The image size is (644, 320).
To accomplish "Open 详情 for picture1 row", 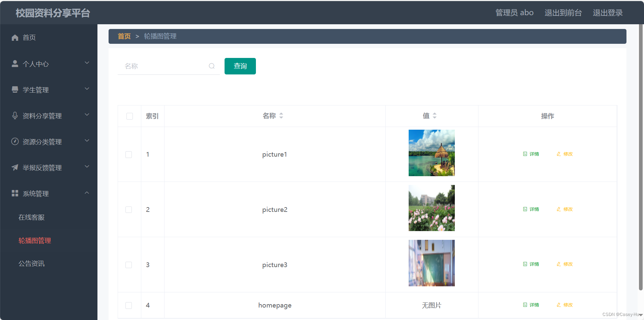I will click(531, 154).
